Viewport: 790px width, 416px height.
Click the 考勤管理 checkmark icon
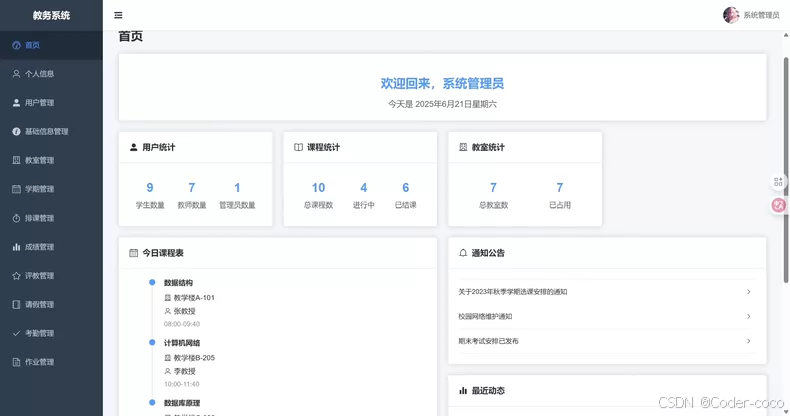coord(17,333)
